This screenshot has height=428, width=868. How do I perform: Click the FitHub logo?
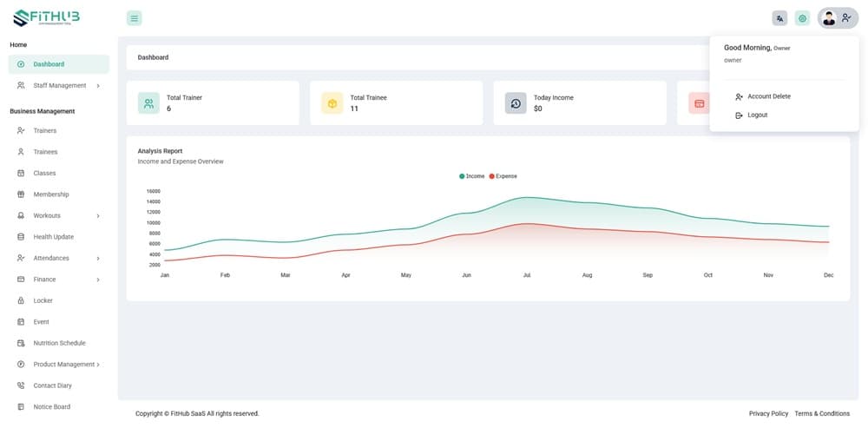[x=47, y=17]
